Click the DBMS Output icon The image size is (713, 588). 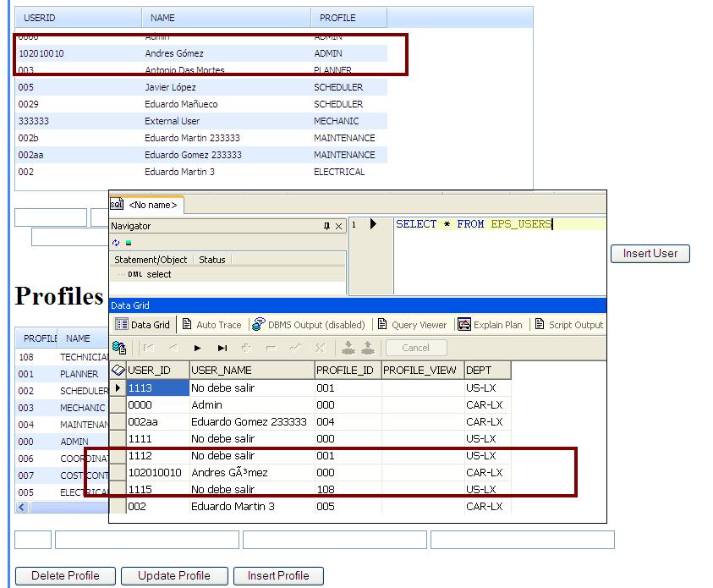click(x=258, y=324)
